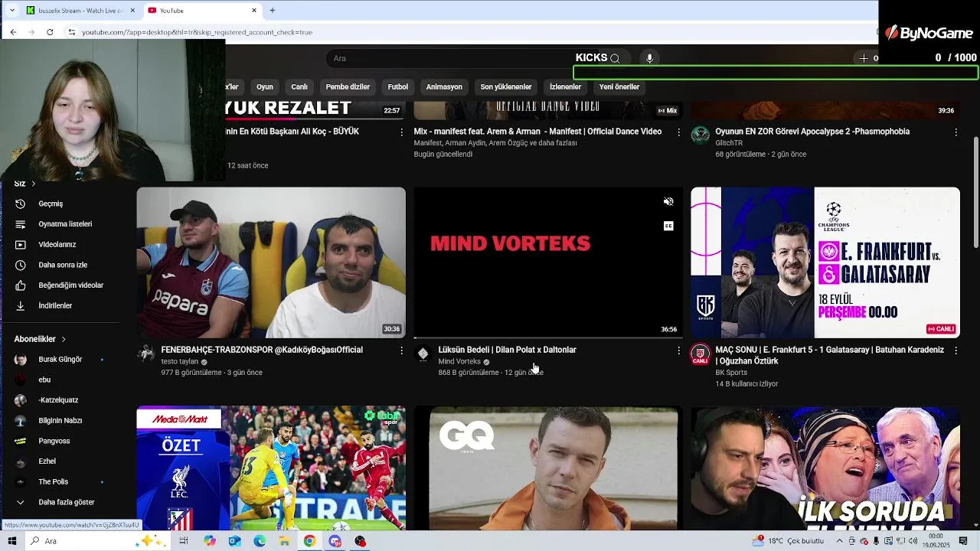
Task: Select the Animasyon filter chip
Action: tap(444, 87)
